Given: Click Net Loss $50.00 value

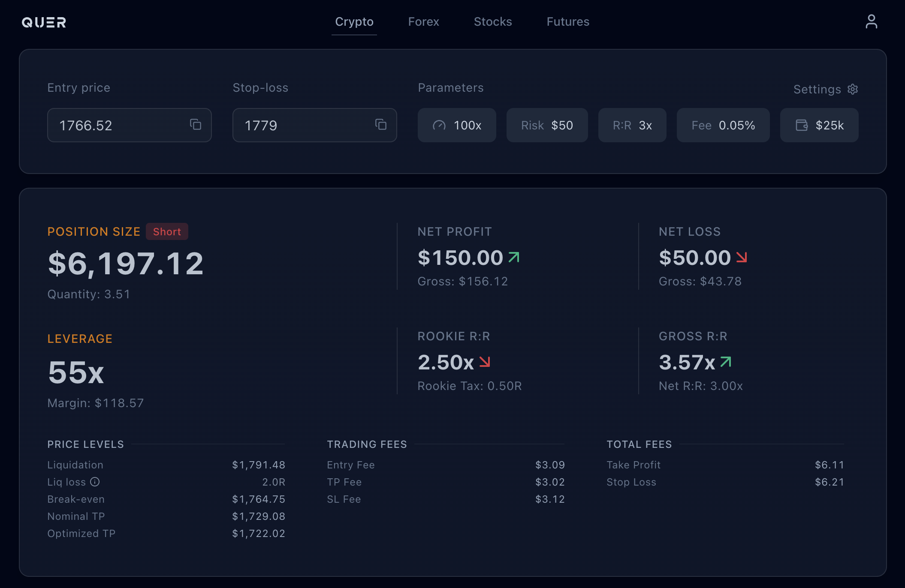Looking at the screenshot, I should (695, 258).
